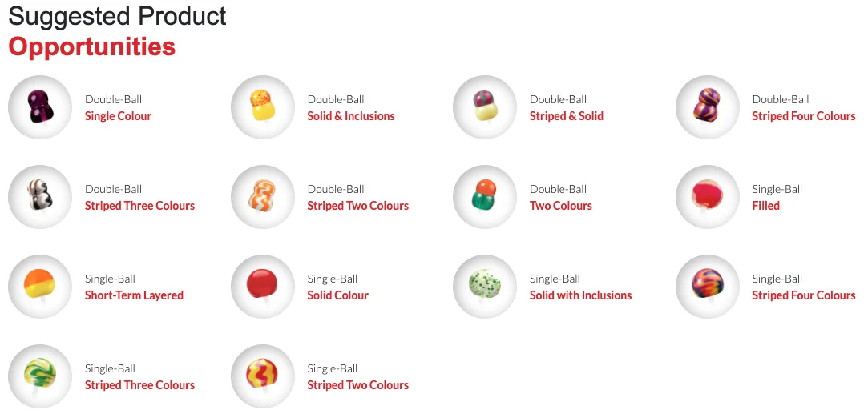
Task: Open the Short-Term Layered product link
Action: click(x=134, y=295)
